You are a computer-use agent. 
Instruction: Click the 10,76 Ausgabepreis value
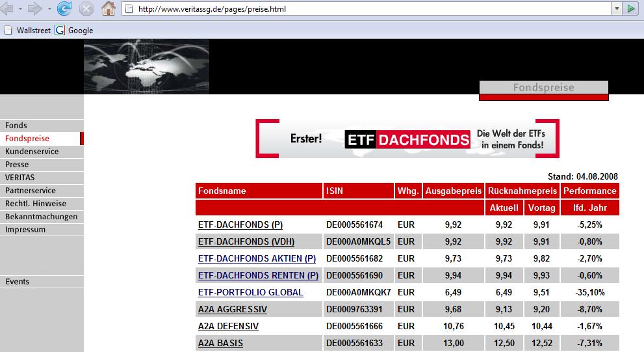point(454,326)
